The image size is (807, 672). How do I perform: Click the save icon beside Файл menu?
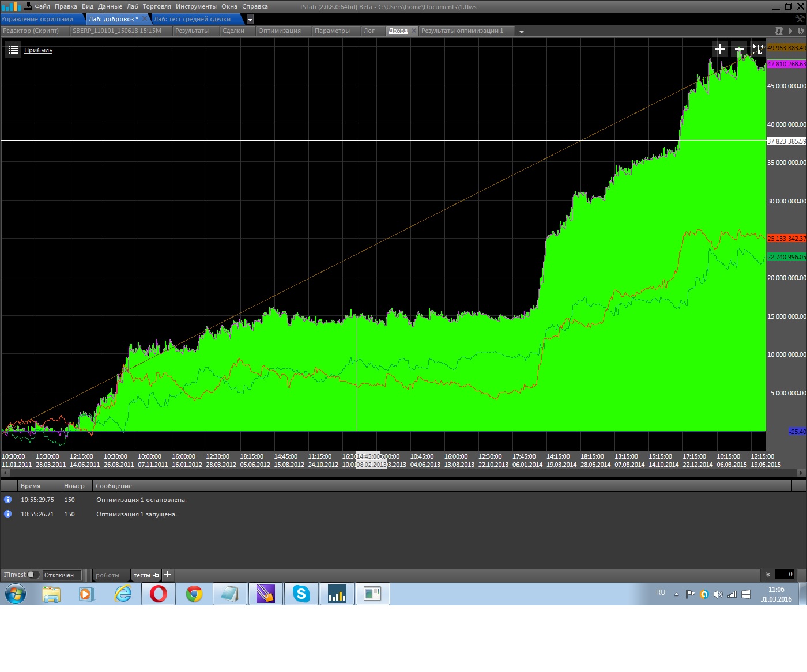[28, 6]
